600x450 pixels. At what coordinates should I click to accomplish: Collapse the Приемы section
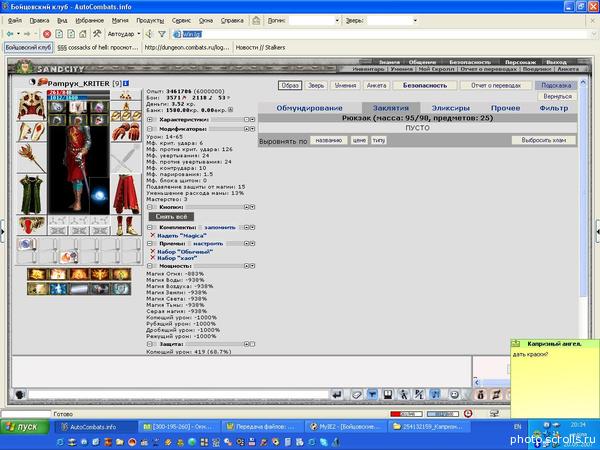150,243
